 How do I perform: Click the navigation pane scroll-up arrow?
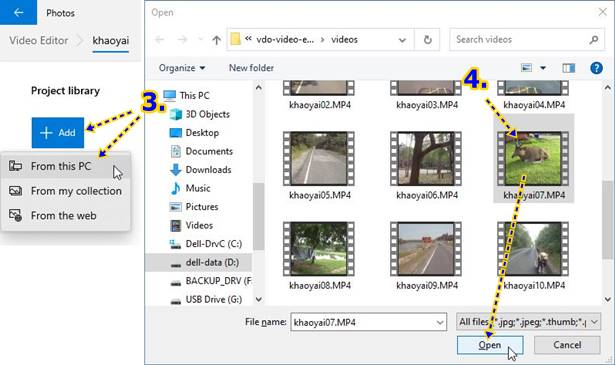(x=258, y=87)
